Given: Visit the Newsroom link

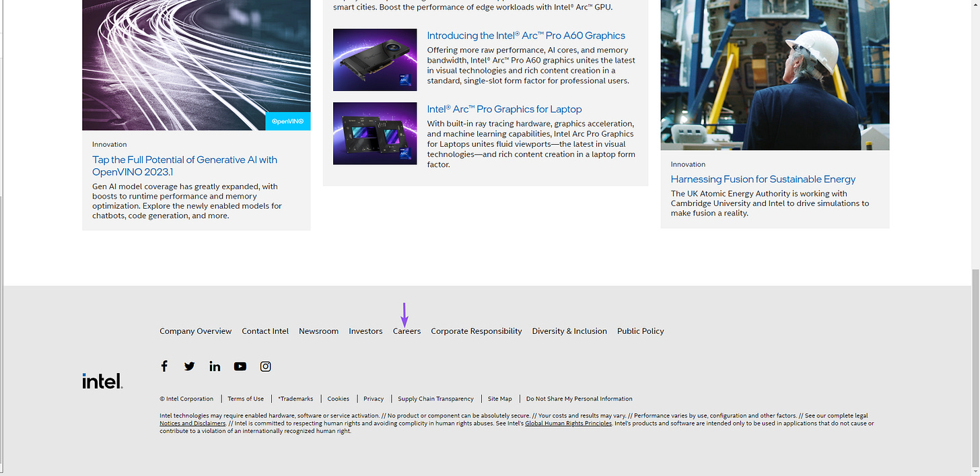Looking at the screenshot, I should pyautogui.click(x=318, y=331).
